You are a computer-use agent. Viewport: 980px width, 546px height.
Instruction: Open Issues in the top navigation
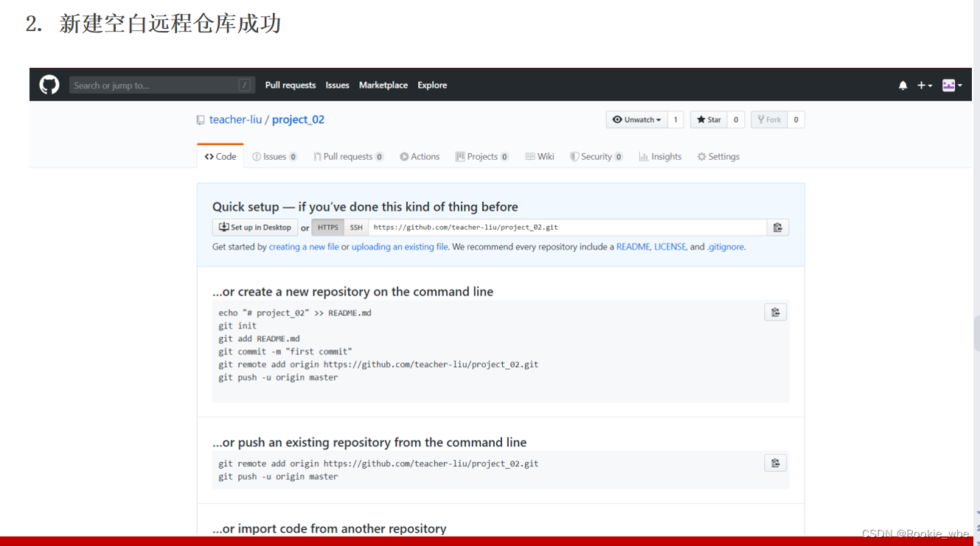(x=337, y=85)
